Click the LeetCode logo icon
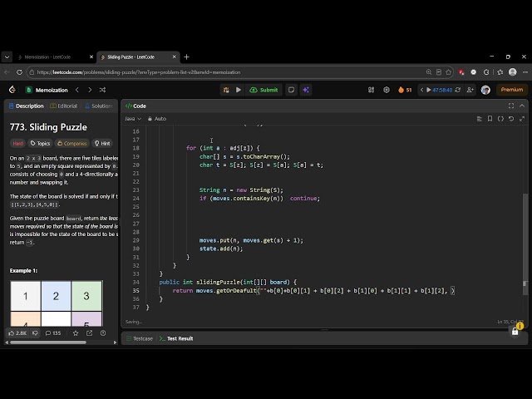Viewport: 532px width, 399px height. (12, 90)
